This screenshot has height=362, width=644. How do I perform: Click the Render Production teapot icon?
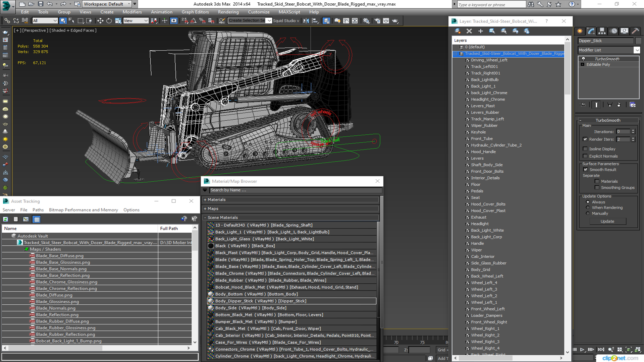tap(395, 21)
